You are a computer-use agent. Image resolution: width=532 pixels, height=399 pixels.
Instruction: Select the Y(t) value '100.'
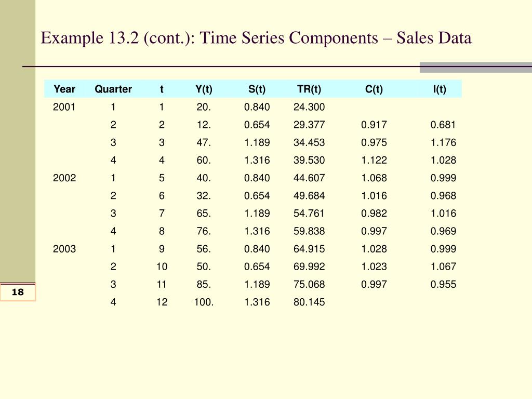pos(204,302)
